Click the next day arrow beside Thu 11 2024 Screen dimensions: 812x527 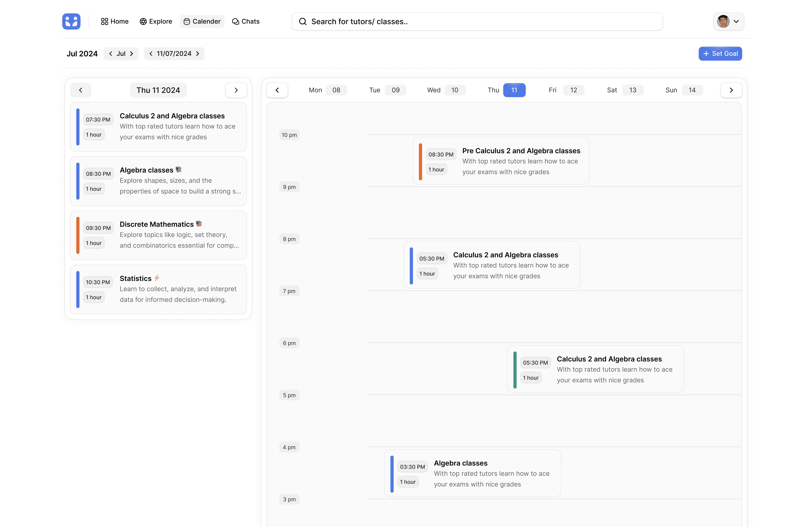pos(236,90)
